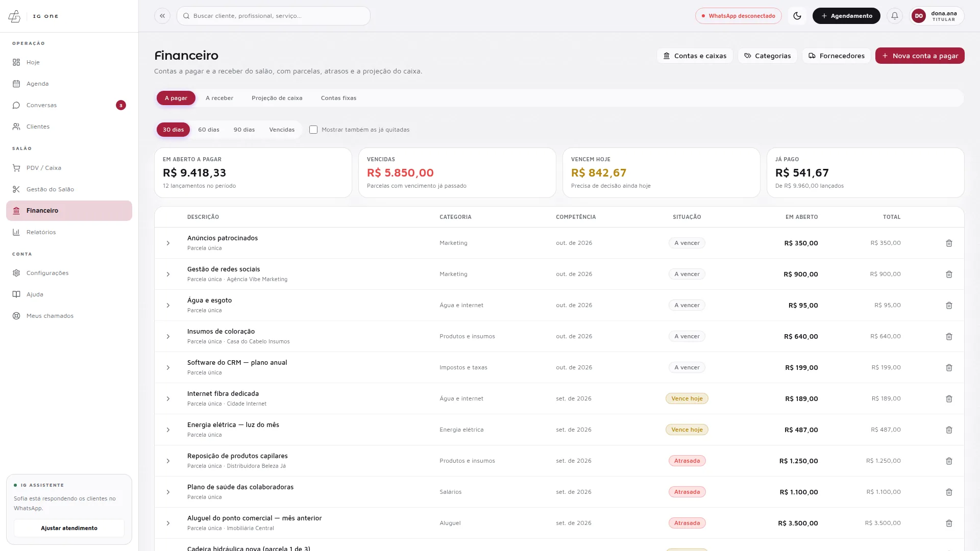Switch to the A receber tab

point(219,98)
